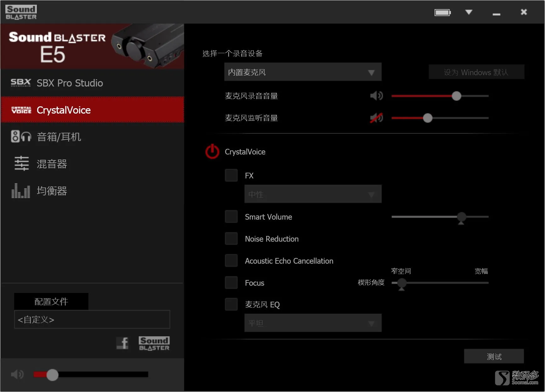Click the Crystal Voice icon in sidebar
The height and width of the screenshot is (392, 545).
tap(21, 110)
